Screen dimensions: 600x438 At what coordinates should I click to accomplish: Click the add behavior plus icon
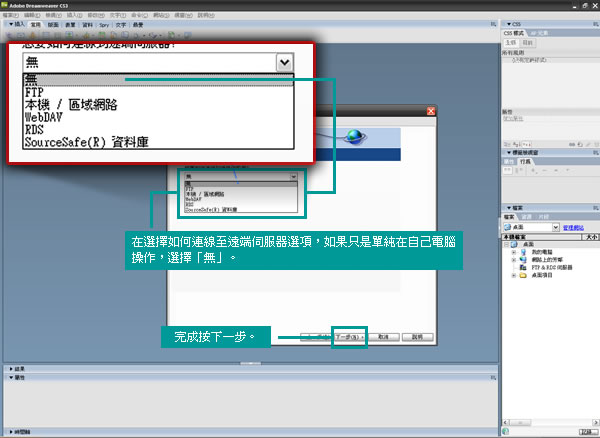coord(534,171)
